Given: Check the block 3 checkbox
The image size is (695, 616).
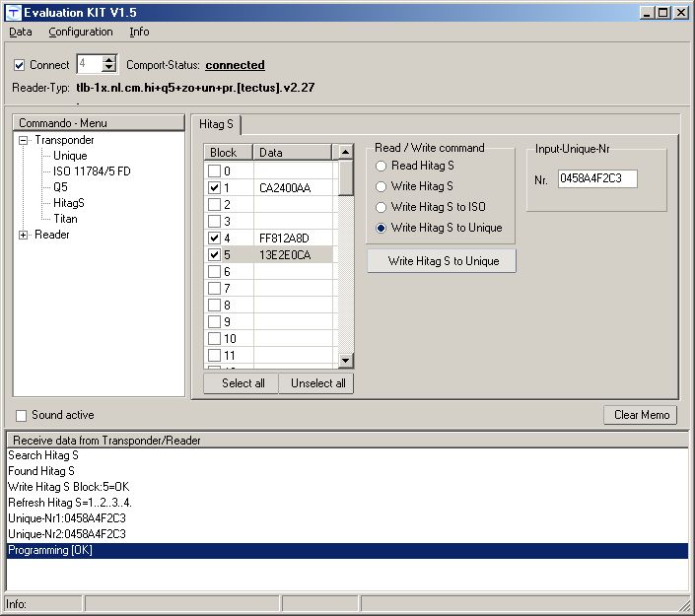Looking at the screenshot, I should pyautogui.click(x=214, y=221).
